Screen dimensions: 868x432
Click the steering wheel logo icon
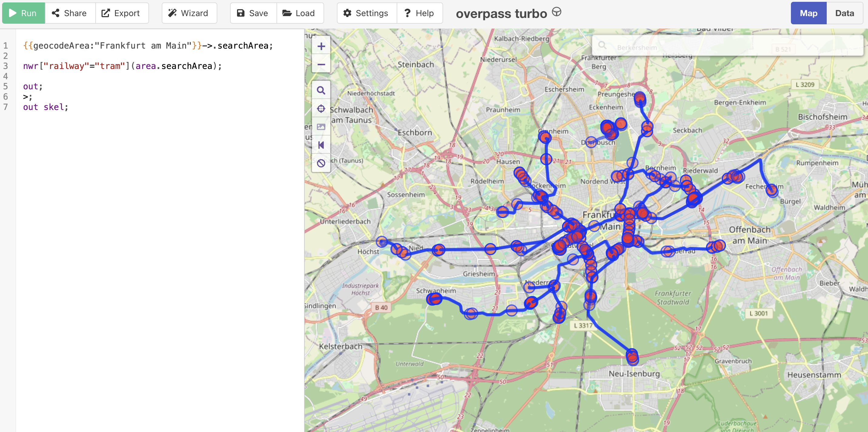[x=556, y=12]
